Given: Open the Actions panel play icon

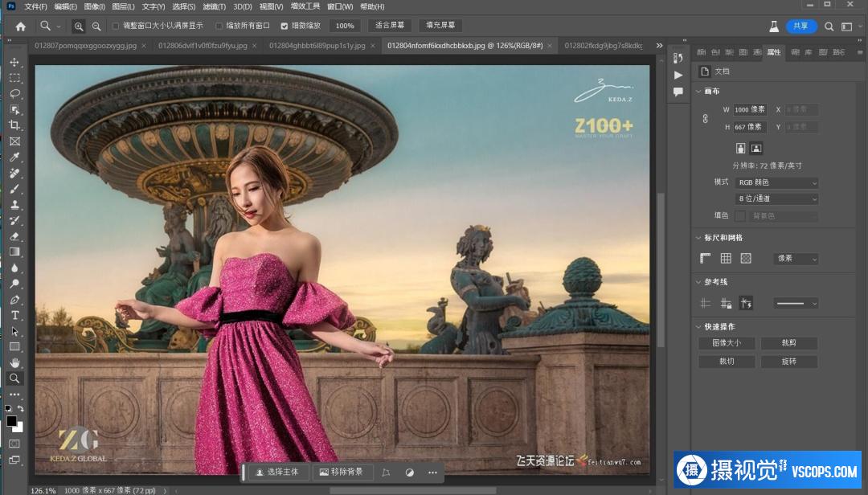Looking at the screenshot, I should point(678,75).
